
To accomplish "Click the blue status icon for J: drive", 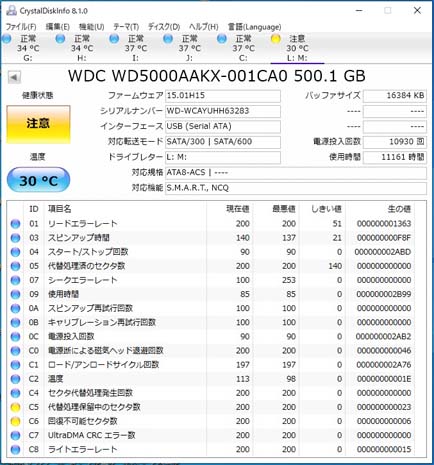I will tap(168, 39).
